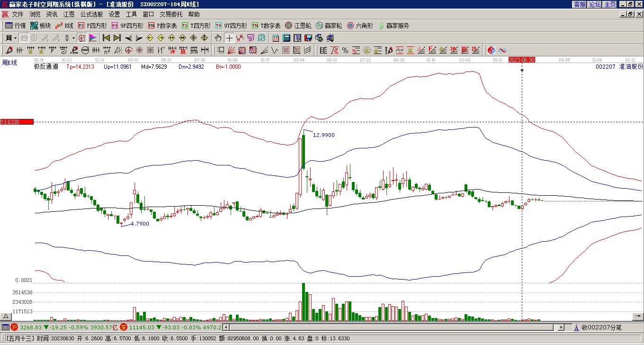Open 赢家服务 service page
Viewport: 644px width, 345px height.
(394, 26)
